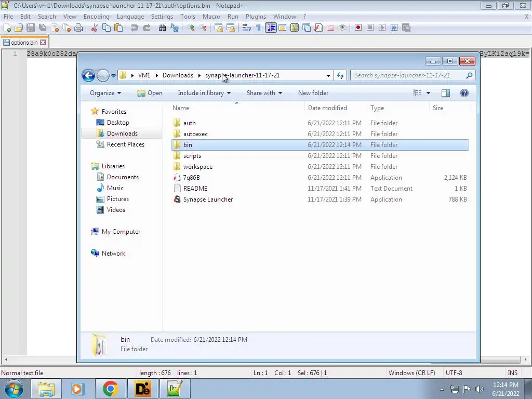Open the Include in library dropdown
This screenshot has height=399, width=532.
[x=204, y=93]
